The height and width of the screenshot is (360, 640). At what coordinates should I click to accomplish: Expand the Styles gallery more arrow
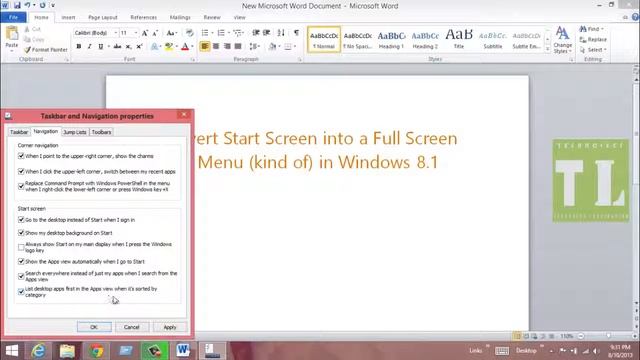click(547, 49)
